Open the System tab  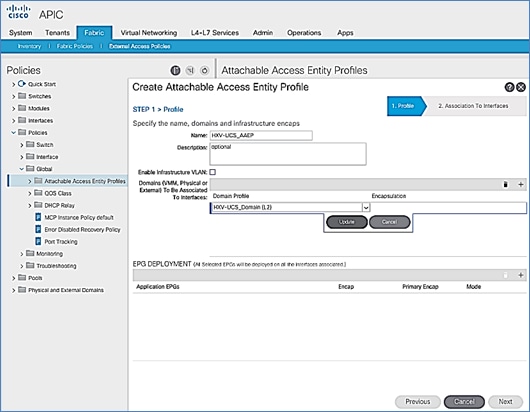[21, 33]
